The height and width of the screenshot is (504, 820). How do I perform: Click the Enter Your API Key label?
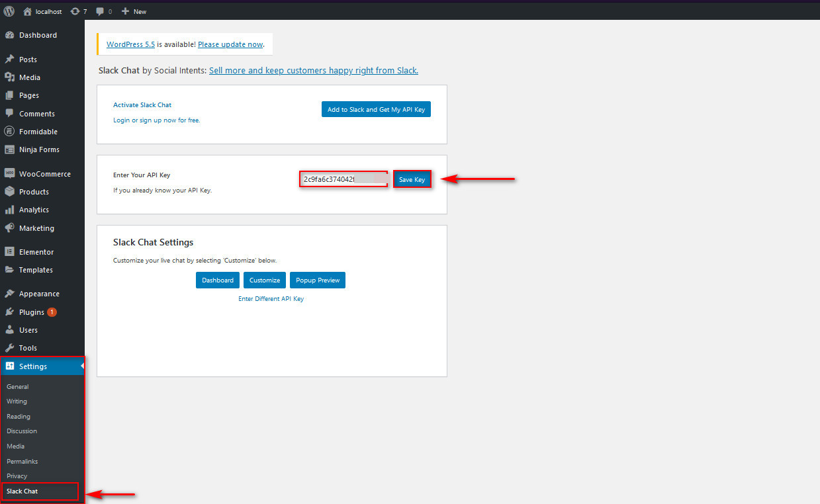[x=142, y=175]
